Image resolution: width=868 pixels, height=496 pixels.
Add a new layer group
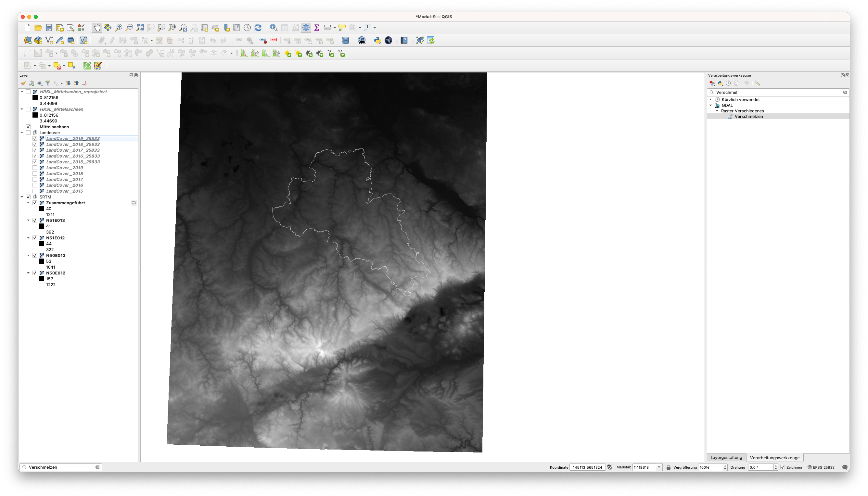31,83
